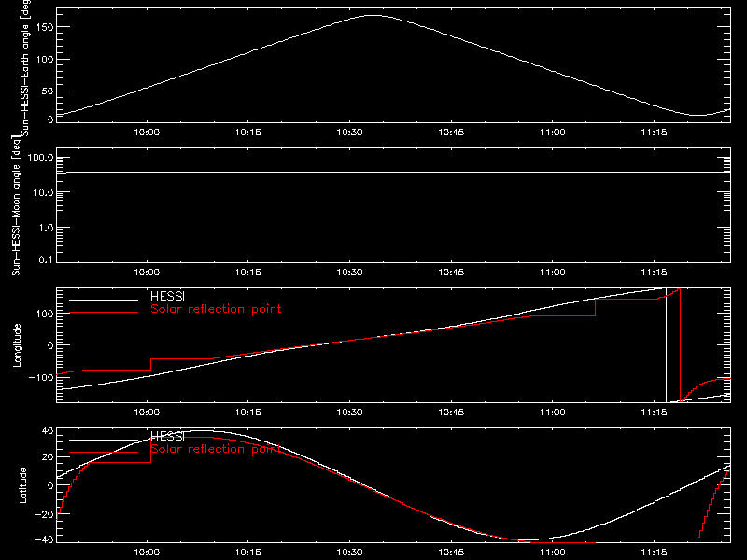This screenshot has width=747, height=560.
Task: Select the 10:15 time label under Earth angle plot
Action: pyautogui.click(x=248, y=133)
